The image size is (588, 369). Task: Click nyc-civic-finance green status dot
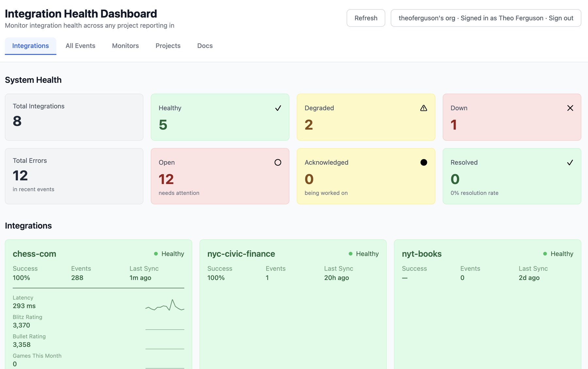[351, 254]
